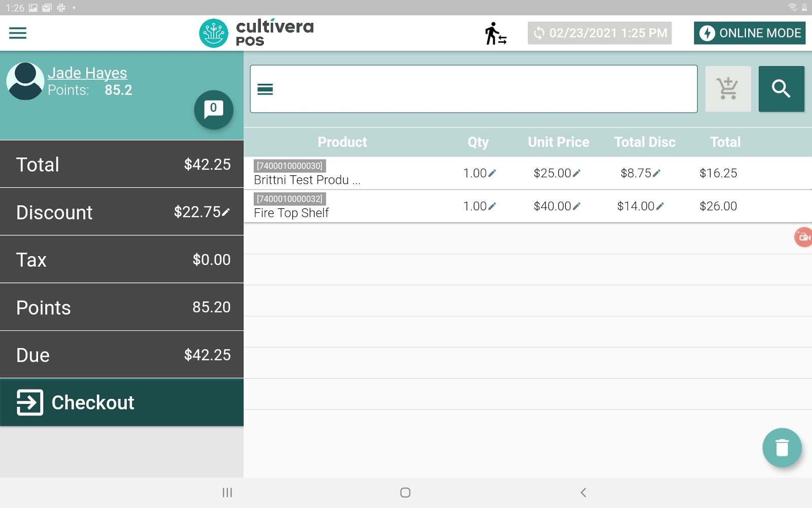
Task: Edit unit price pencil for $40.00
Action: click(577, 206)
